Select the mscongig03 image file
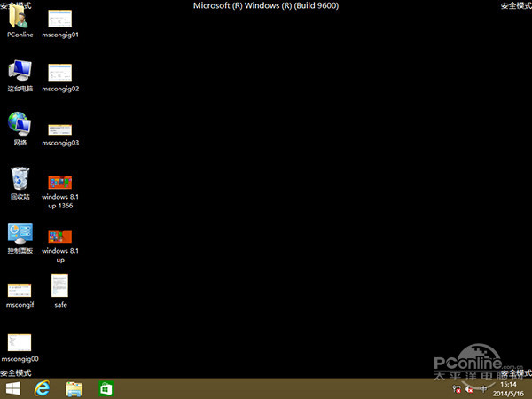 60,129
